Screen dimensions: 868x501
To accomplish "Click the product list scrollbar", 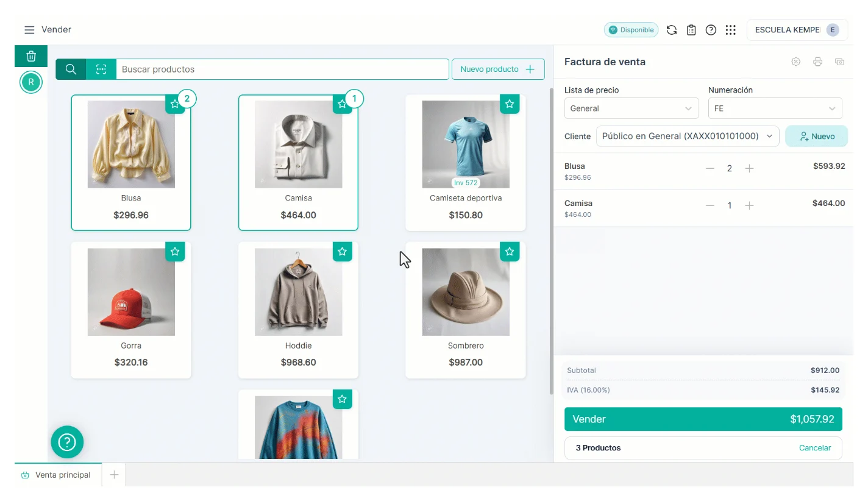I will (x=552, y=241).
